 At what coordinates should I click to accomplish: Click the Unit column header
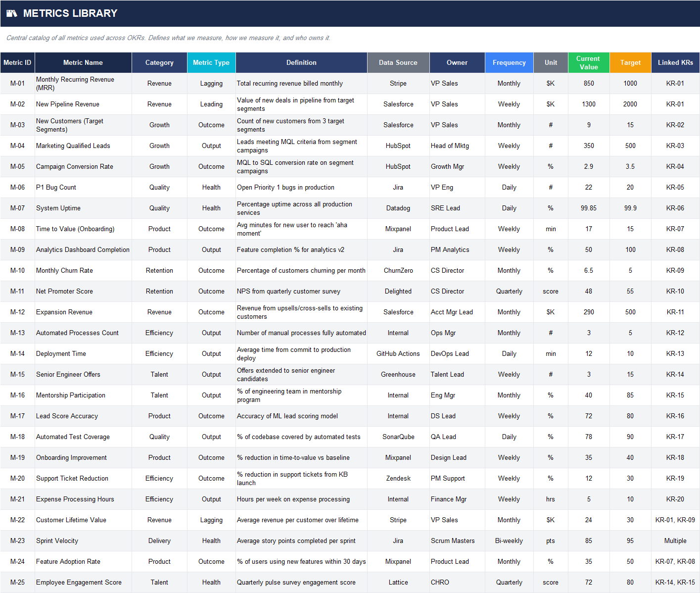point(551,62)
